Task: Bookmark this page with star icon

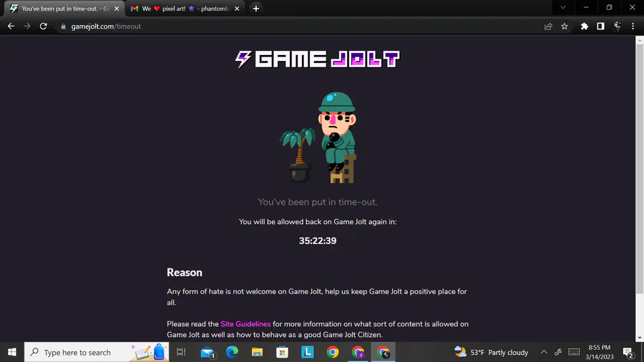Action: [x=565, y=26]
